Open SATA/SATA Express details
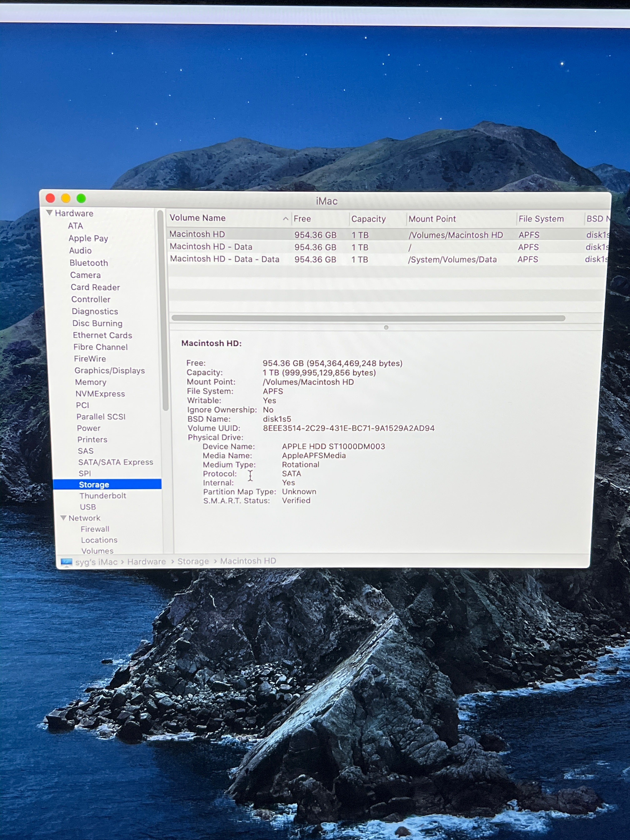The height and width of the screenshot is (840, 630). pos(116,462)
